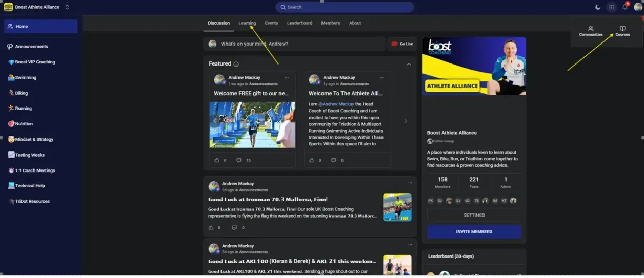View the 158 Members count
Viewport: 644px width, 278px height.
pos(442,183)
